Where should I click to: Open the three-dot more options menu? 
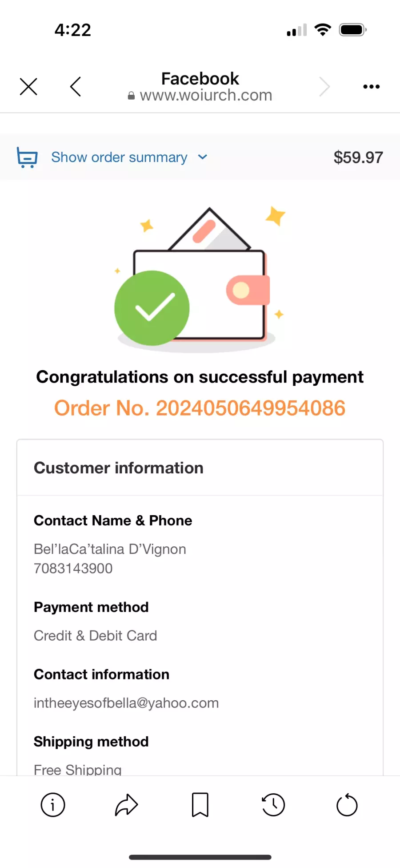[x=371, y=86]
